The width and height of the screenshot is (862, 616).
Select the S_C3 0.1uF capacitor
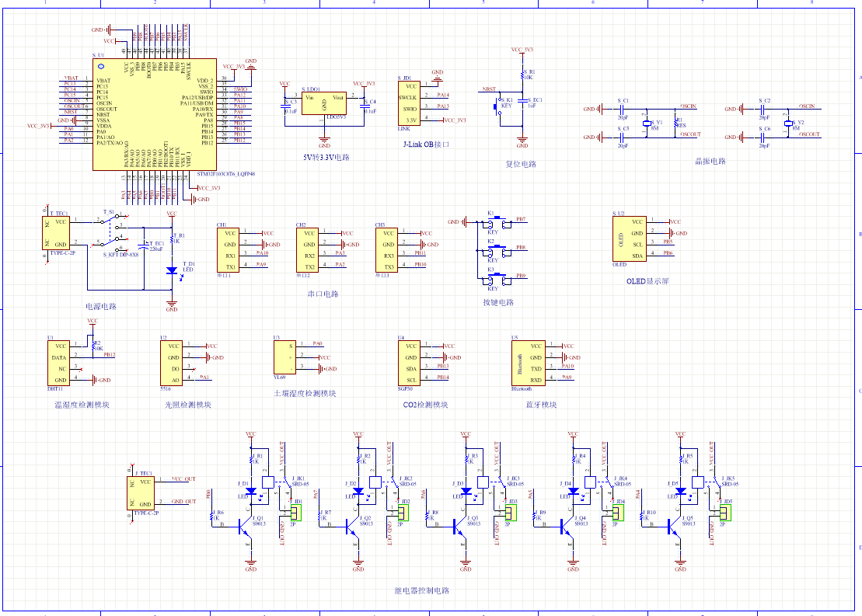[284, 106]
